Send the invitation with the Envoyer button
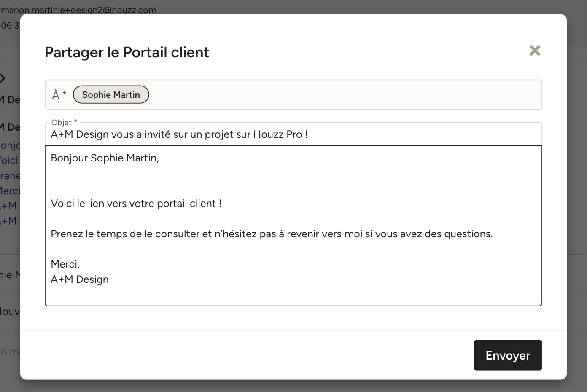 point(508,355)
